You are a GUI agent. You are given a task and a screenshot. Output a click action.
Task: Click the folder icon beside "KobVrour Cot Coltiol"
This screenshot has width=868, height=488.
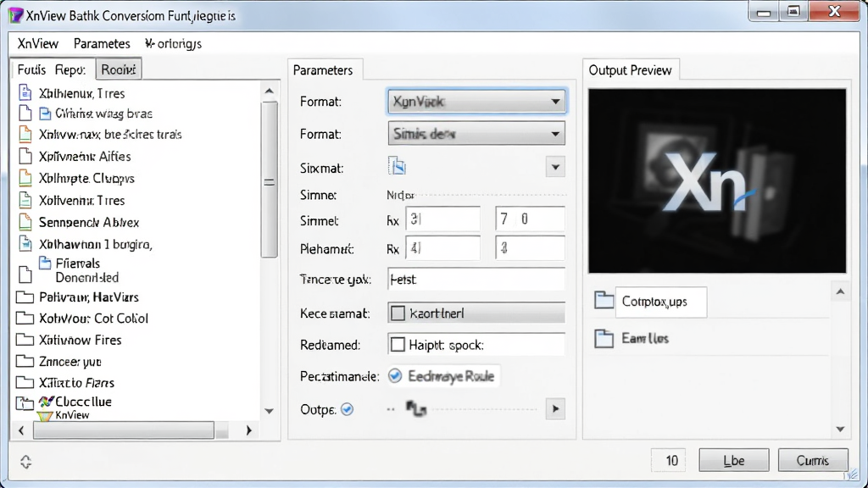[25, 319]
